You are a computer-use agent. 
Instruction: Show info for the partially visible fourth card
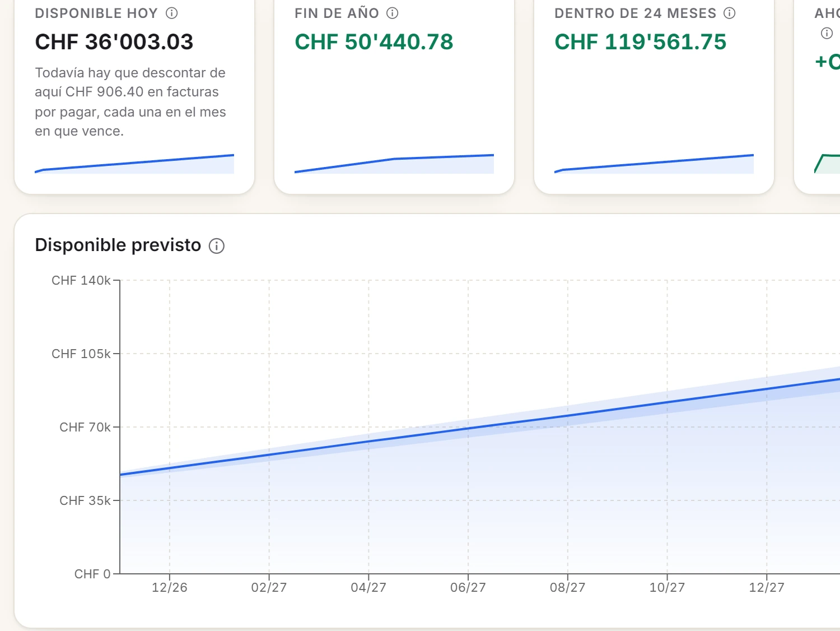point(827,33)
